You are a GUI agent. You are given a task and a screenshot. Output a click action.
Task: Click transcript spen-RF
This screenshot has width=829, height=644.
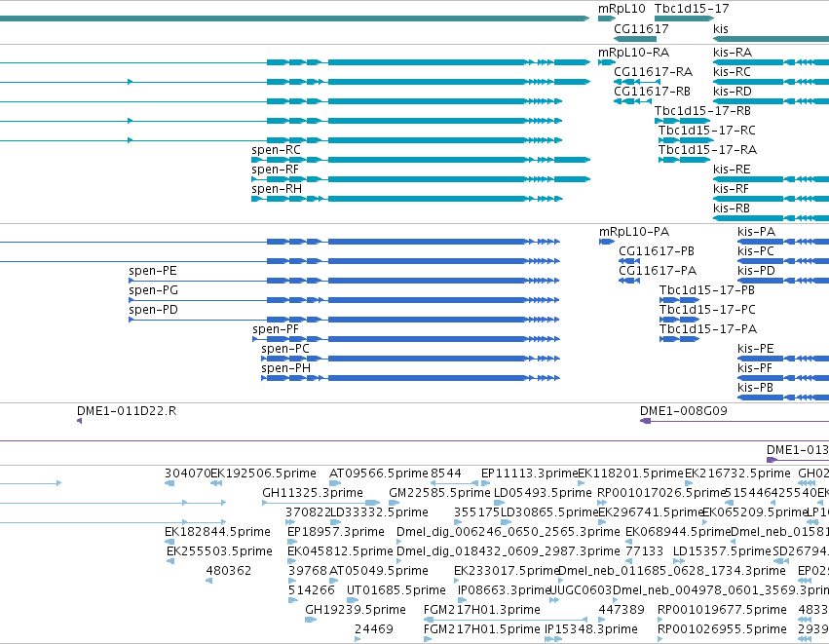(275, 170)
